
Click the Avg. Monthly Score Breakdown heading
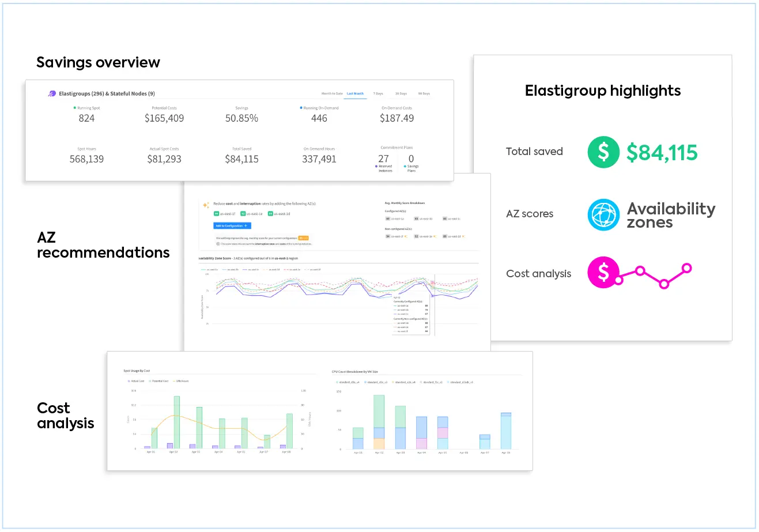point(405,203)
